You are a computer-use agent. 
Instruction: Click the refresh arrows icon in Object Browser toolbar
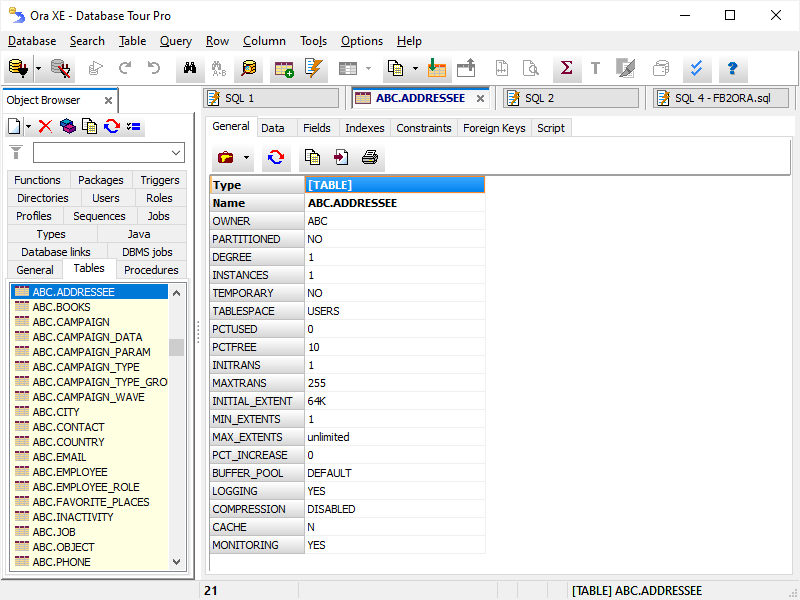point(112,126)
